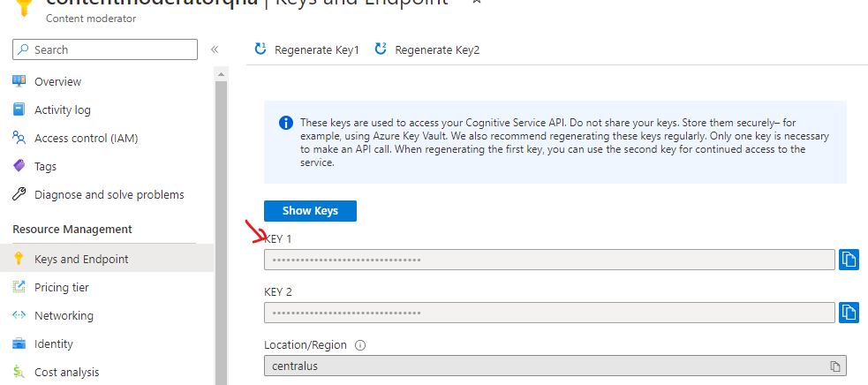Click inside the KEY 1 masked field

click(547, 260)
